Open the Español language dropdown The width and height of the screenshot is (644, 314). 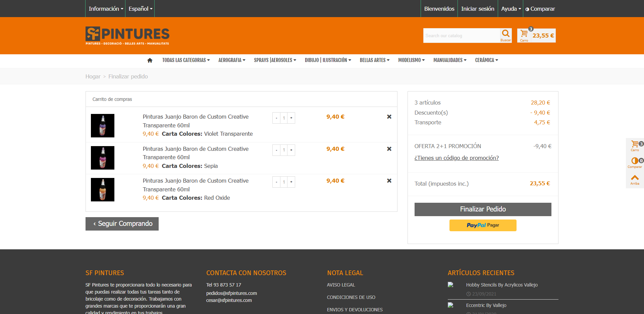click(x=140, y=9)
